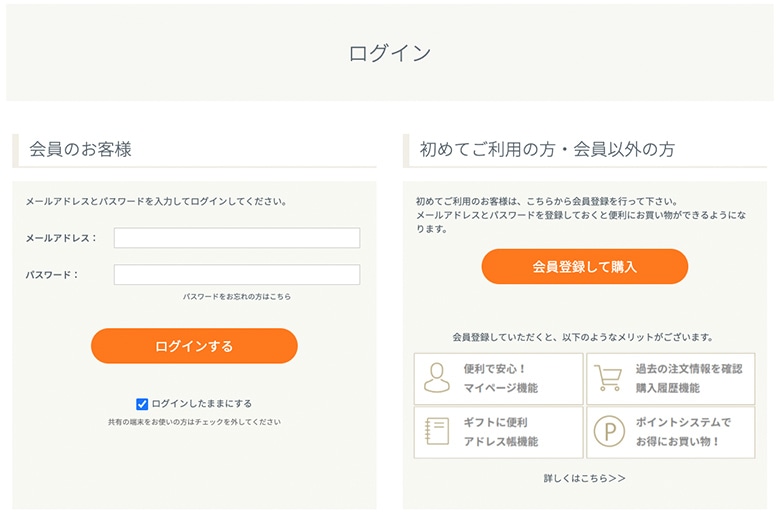Image resolution: width=780 pixels, height=525 pixels.
Task: Click the ログイン page title
Action: point(390,53)
